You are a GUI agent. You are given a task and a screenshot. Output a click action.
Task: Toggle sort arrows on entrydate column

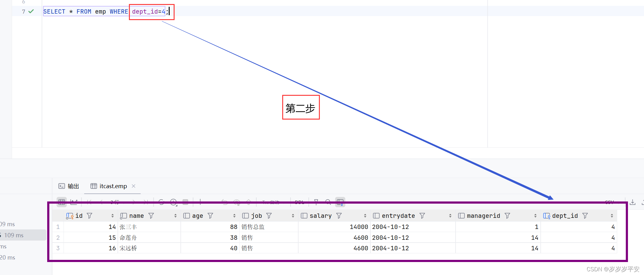click(450, 216)
